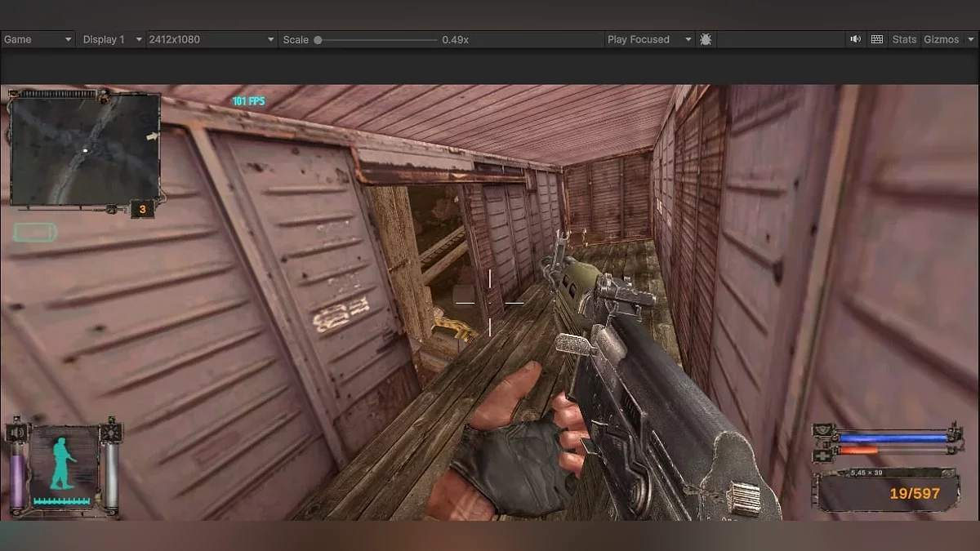Toggle the Stats overlay button
980x551 pixels.
pyautogui.click(x=904, y=39)
